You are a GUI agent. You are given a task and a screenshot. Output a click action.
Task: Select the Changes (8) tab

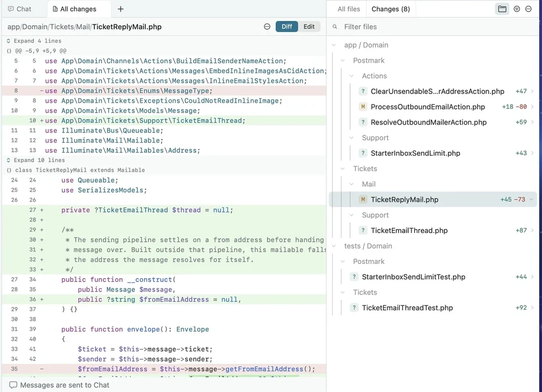tap(391, 9)
